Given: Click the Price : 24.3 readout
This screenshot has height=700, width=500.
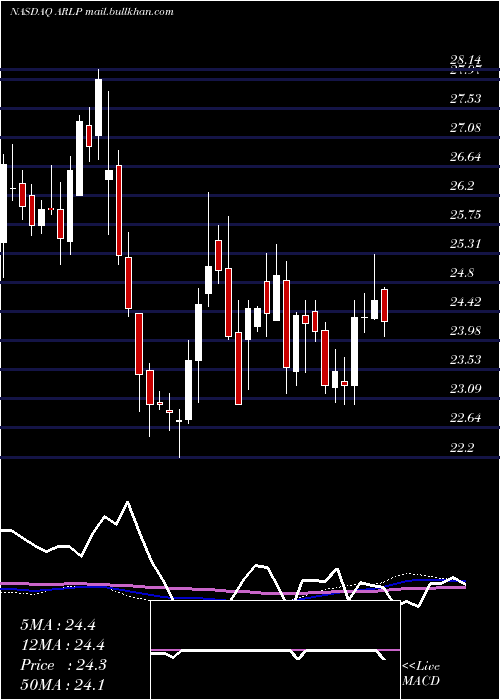Looking at the screenshot, I should (63, 665).
